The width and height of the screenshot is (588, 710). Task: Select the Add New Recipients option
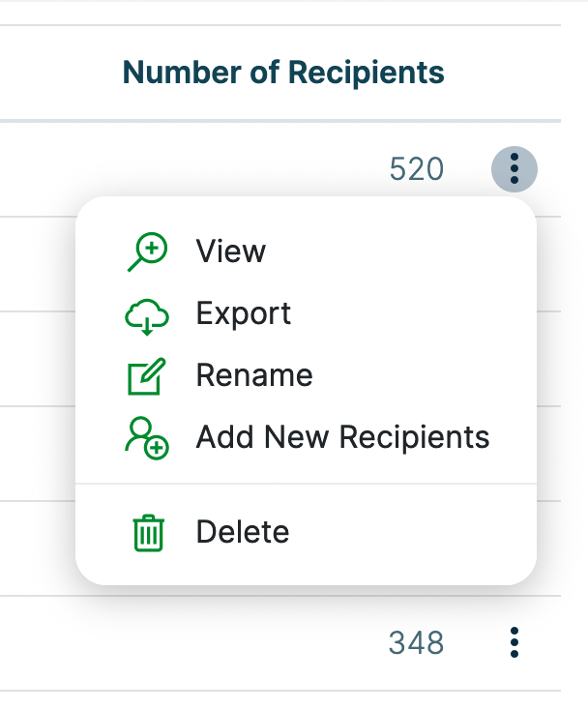tap(342, 437)
